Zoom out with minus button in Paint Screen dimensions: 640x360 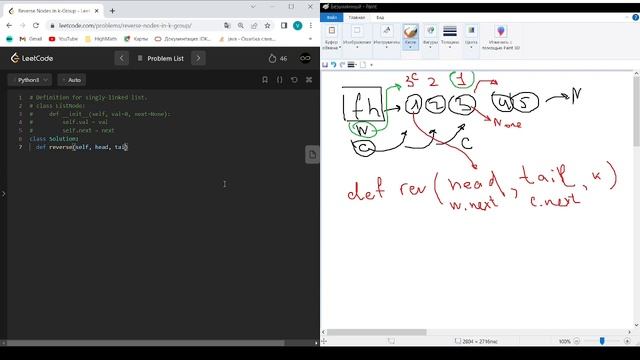pos(577,341)
